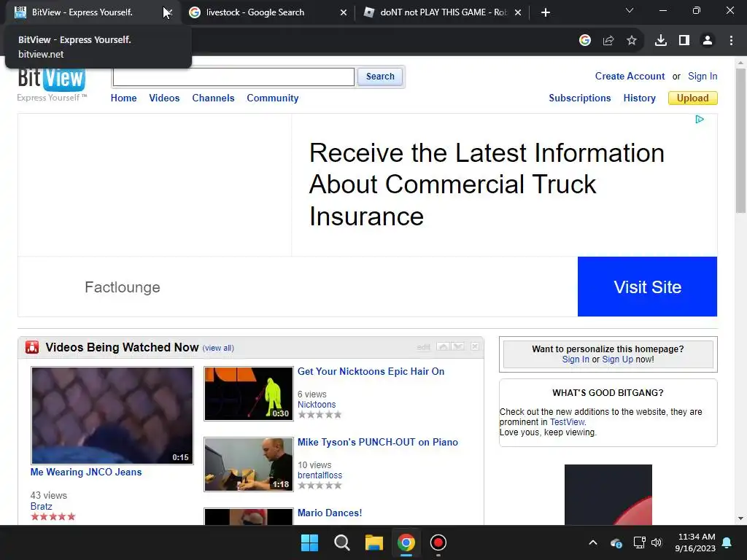The width and height of the screenshot is (747, 560).
Task: Click Sign In in personalize box
Action: coord(576,359)
